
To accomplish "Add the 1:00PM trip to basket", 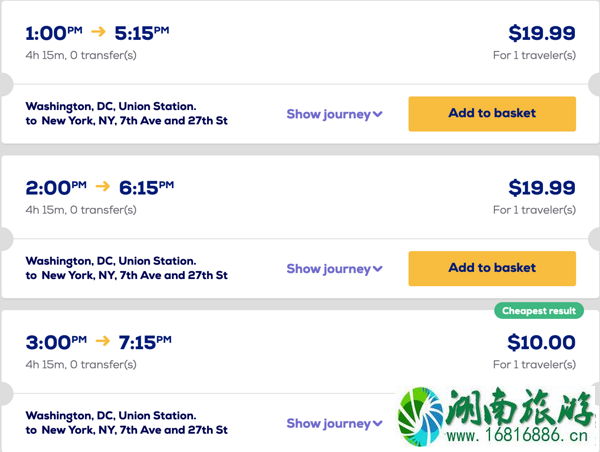I will pos(492,114).
